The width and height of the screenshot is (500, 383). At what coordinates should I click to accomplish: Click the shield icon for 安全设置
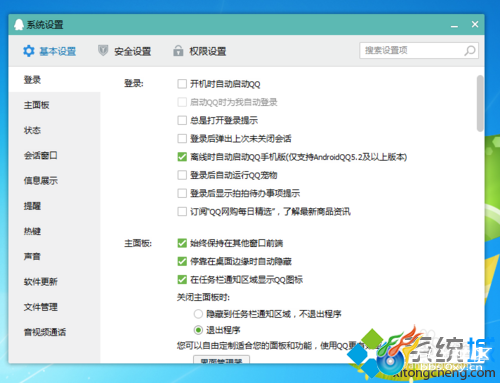click(x=103, y=51)
